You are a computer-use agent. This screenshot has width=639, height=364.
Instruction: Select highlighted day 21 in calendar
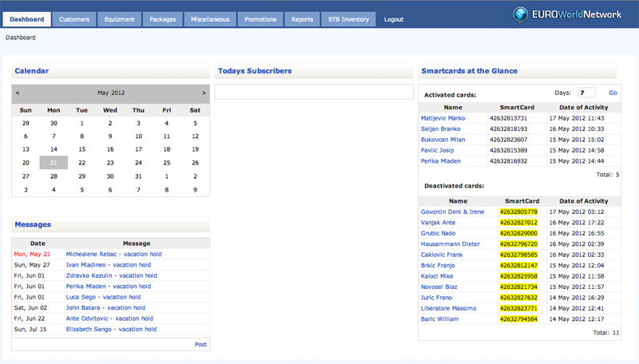click(x=54, y=163)
